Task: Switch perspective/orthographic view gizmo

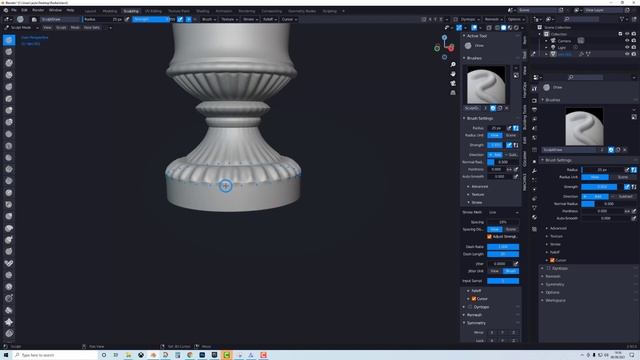Action: pos(453,93)
